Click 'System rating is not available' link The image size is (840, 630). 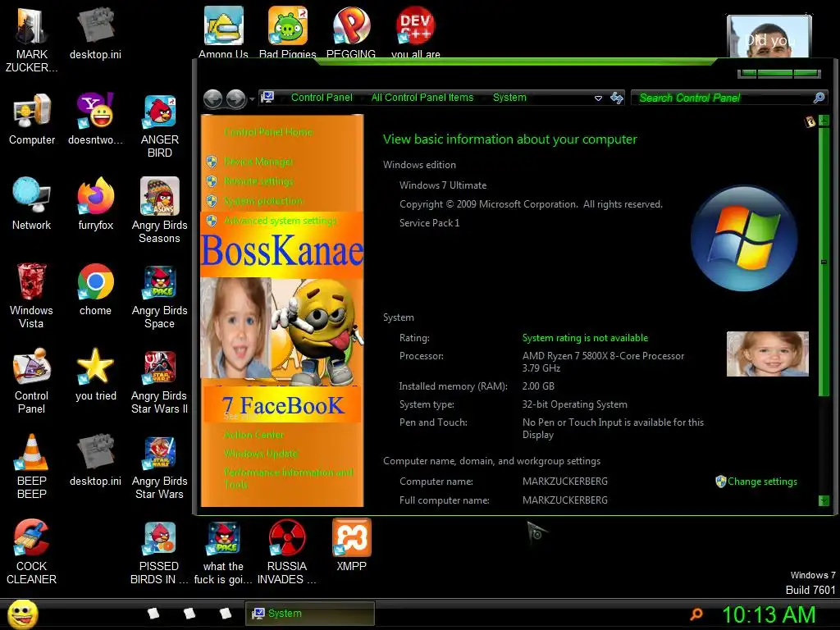tap(585, 338)
